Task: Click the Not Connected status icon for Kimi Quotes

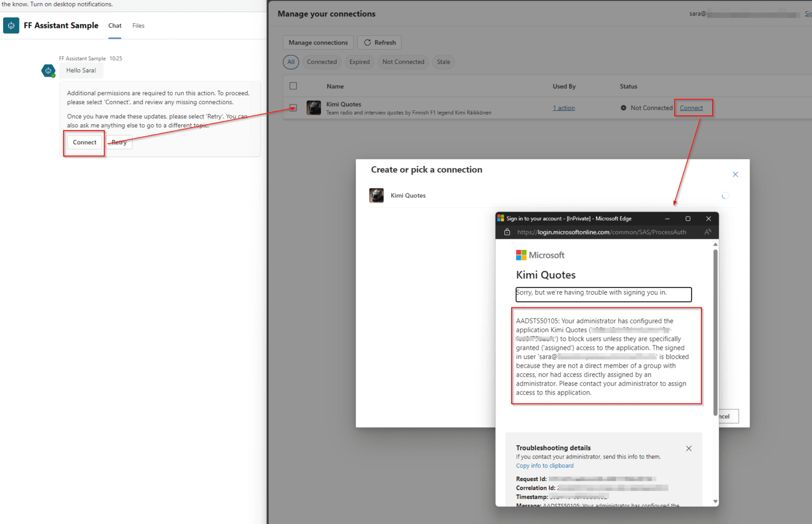Action: 623,107
